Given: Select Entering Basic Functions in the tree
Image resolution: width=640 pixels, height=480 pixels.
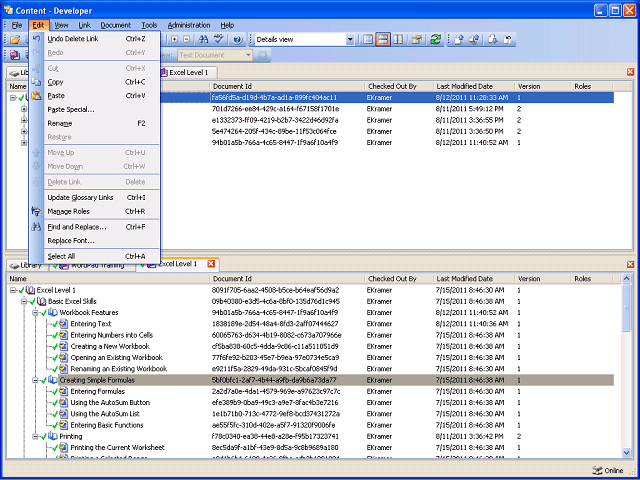Looking at the screenshot, I should (107, 425).
